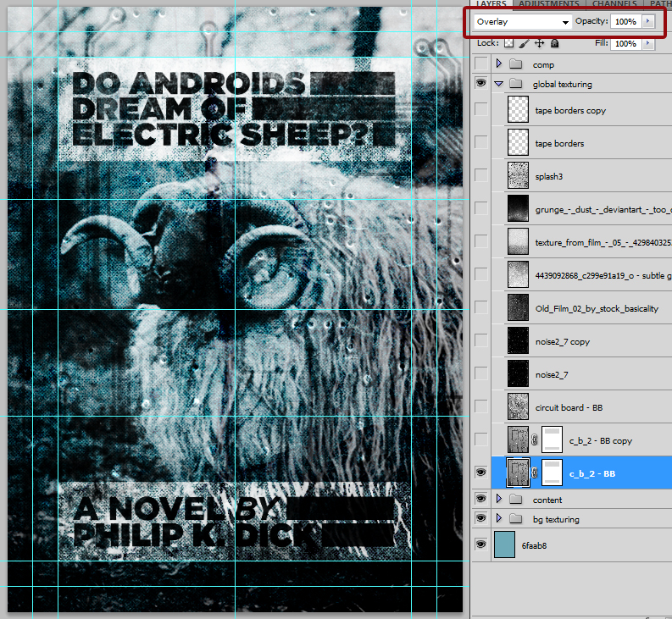Select the tape borders layer thumbnail
The height and width of the screenshot is (619, 672).
(518, 142)
